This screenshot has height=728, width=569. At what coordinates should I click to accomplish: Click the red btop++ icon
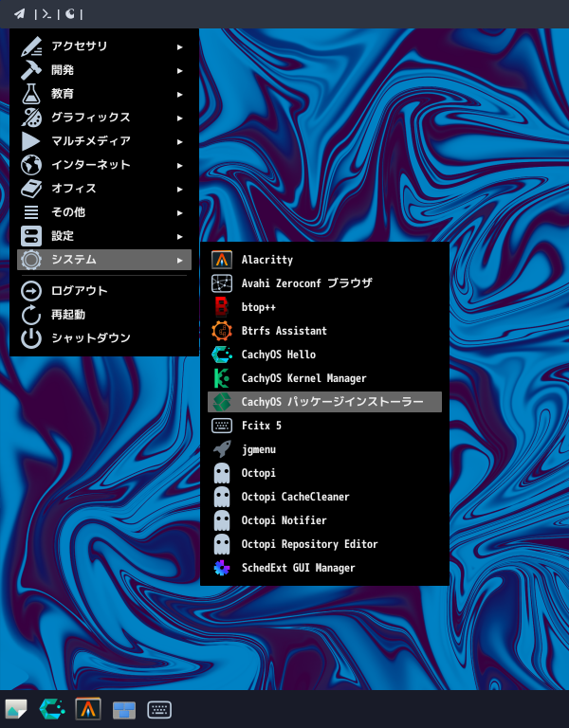click(x=222, y=307)
